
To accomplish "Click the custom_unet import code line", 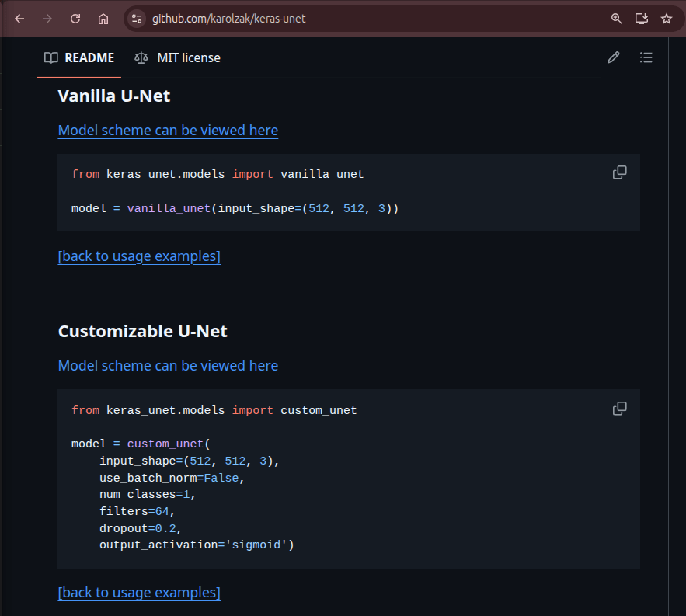I will (214, 410).
